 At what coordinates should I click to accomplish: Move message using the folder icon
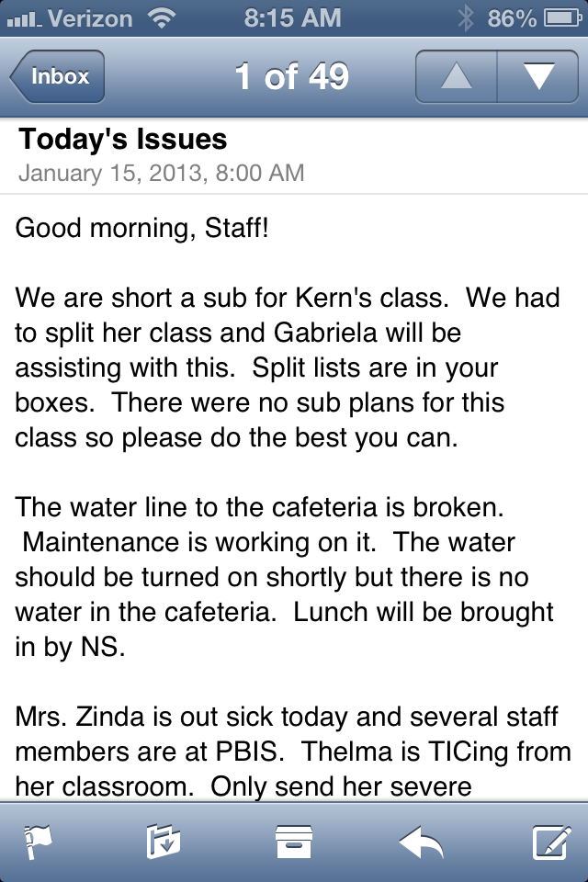pos(164,842)
